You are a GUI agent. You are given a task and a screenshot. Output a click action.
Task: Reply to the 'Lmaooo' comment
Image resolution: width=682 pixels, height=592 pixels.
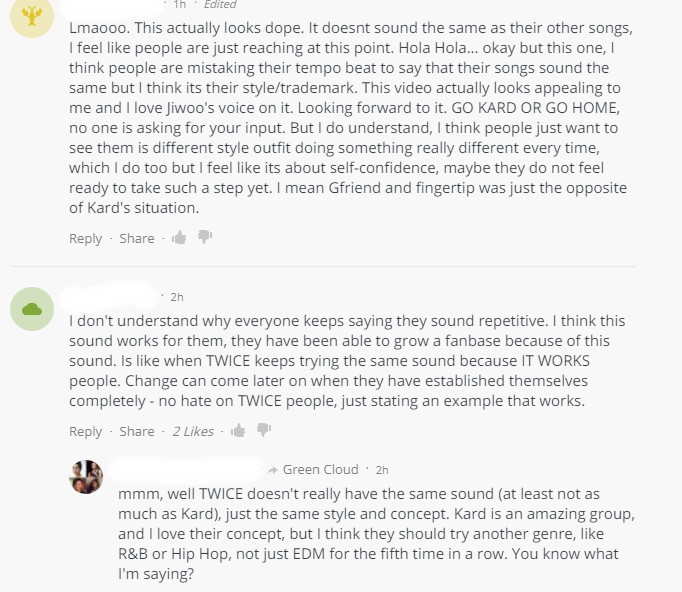[86, 238]
